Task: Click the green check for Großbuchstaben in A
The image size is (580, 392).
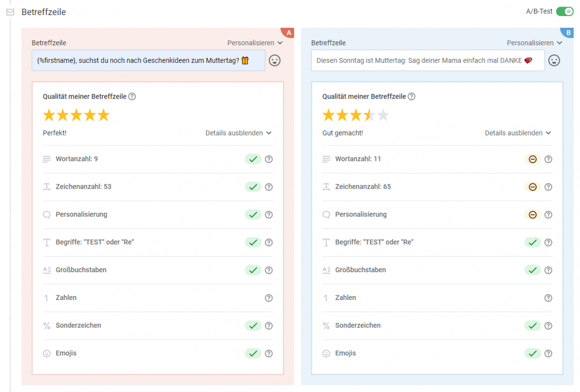Action: pyautogui.click(x=253, y=270)
